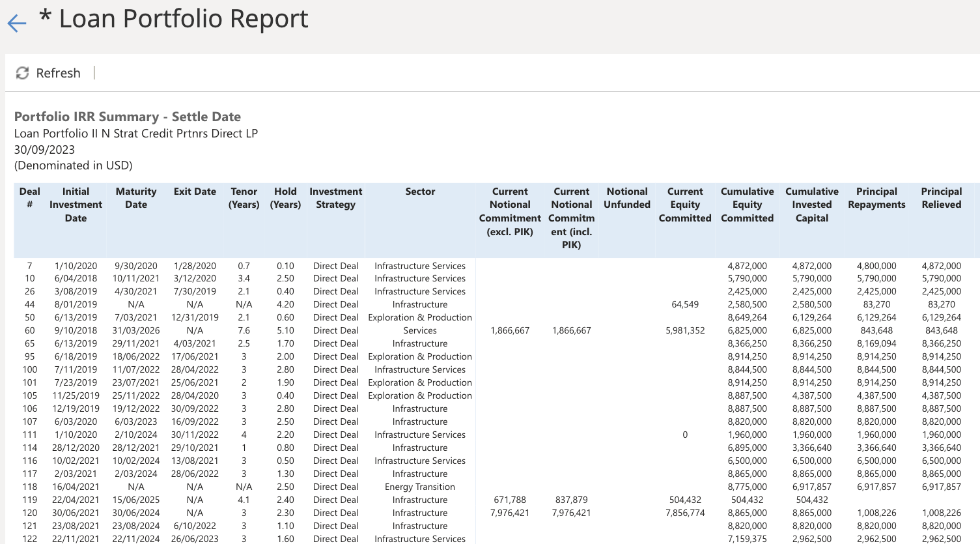
Task: Click incl. PIK commitment value 837,879
Action: (572, 500)
